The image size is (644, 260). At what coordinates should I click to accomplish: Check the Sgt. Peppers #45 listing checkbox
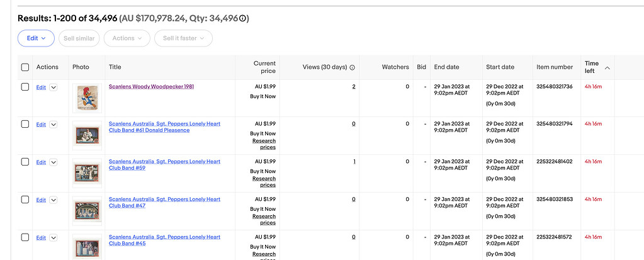tap(25, 237)
